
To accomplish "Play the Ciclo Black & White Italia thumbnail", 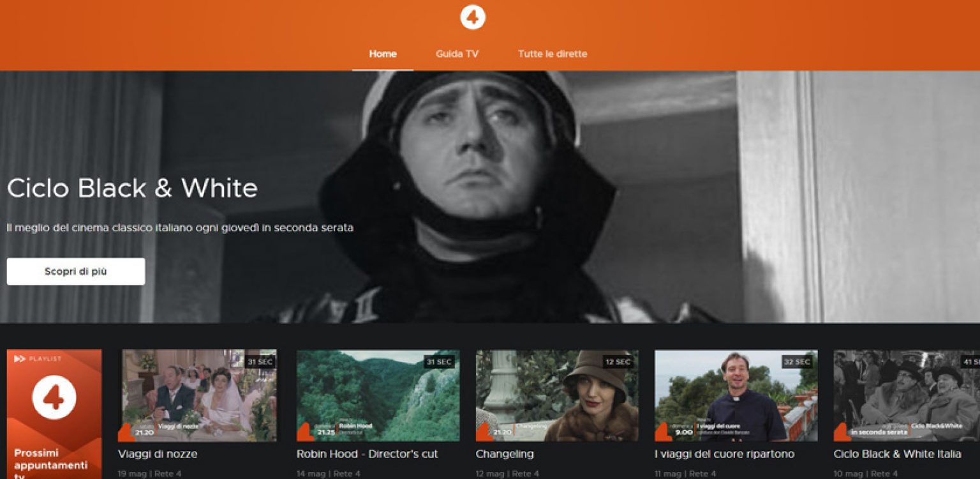I will tap(907, 395).
